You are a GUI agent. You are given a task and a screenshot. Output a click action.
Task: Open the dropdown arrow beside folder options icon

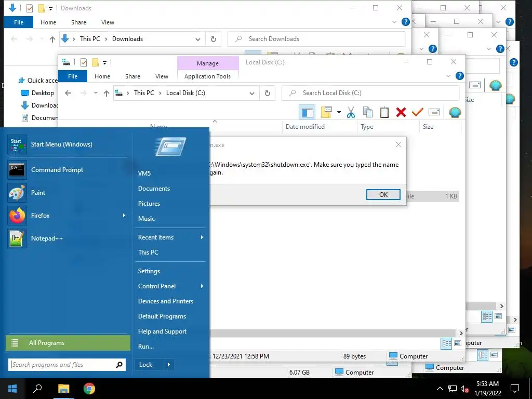pos(339,112)
